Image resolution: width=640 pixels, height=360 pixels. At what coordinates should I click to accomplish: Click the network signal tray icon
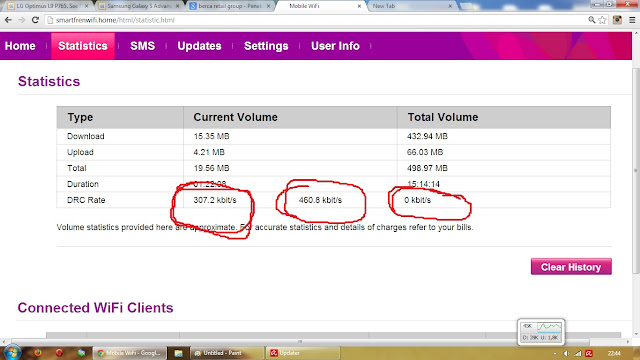pyautogui.click(x=578, y=353)
